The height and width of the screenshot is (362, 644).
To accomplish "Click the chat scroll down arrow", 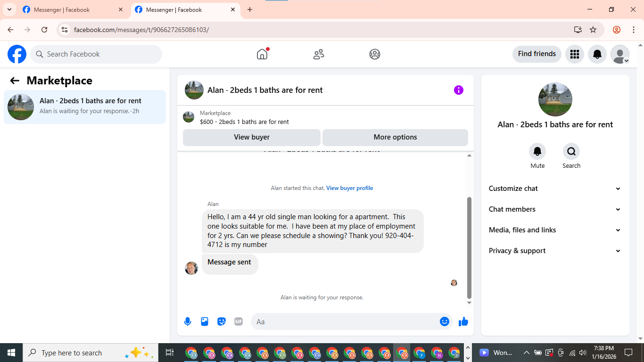I will (x=469, y=303).
